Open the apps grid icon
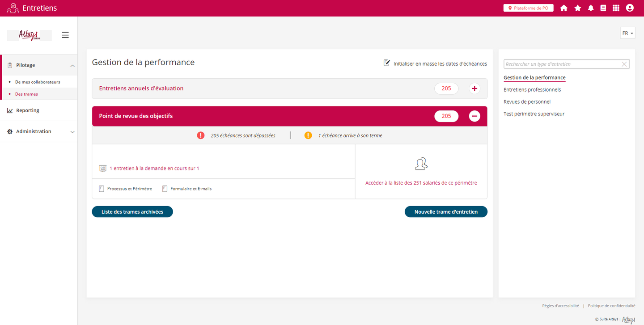Viewport: 644px width, 325px height. (616, 8)
